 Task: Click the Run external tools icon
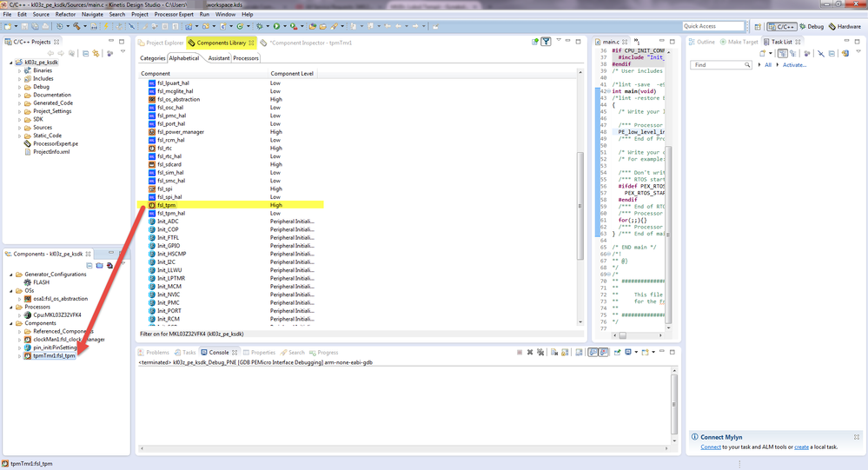tap(294, 26)
